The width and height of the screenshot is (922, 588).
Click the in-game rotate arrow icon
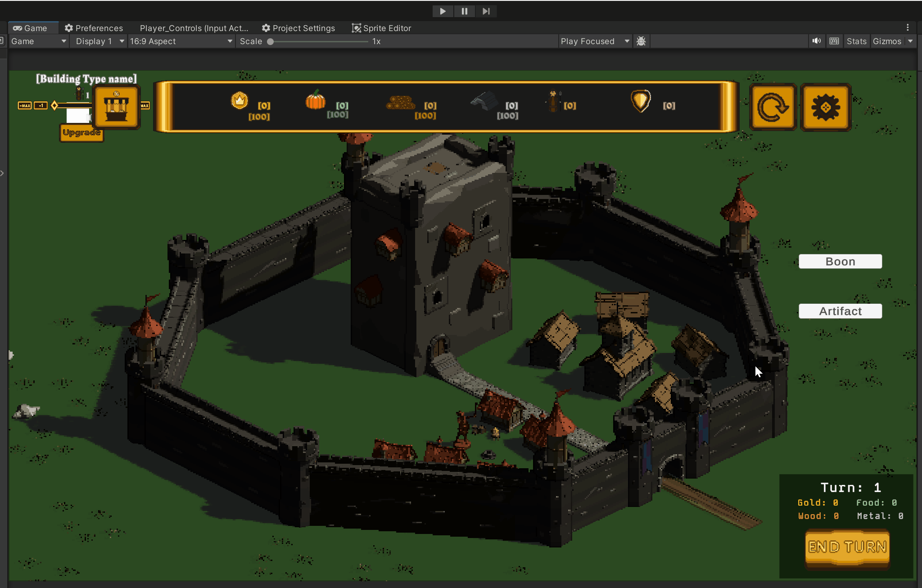773,107
